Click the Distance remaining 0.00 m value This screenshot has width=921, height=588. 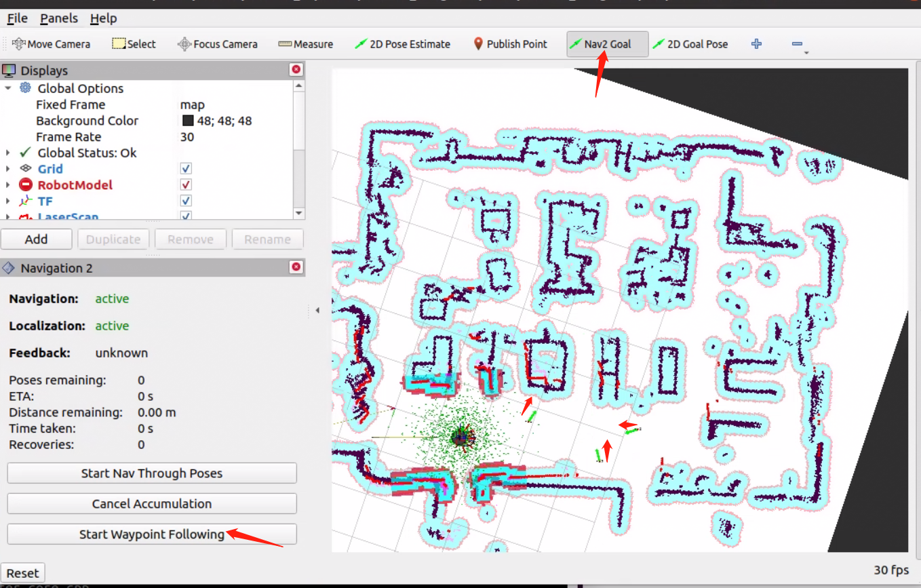tap(157, 412)
